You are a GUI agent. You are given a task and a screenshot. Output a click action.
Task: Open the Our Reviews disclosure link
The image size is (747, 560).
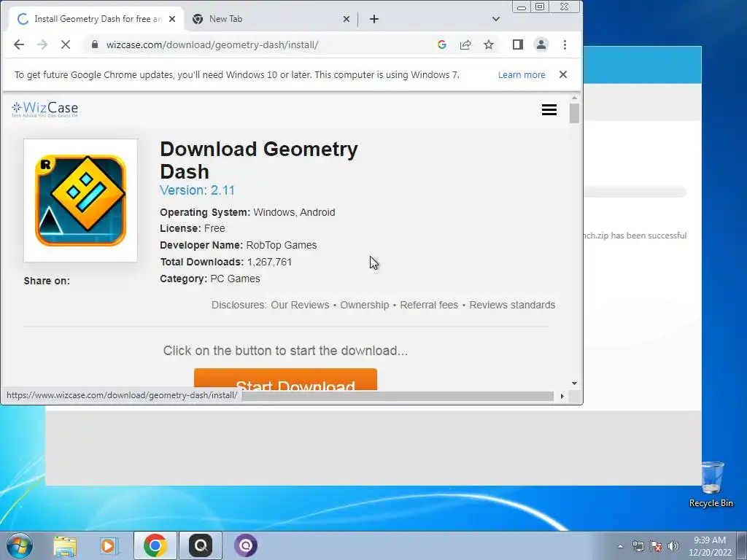[300, 305]
